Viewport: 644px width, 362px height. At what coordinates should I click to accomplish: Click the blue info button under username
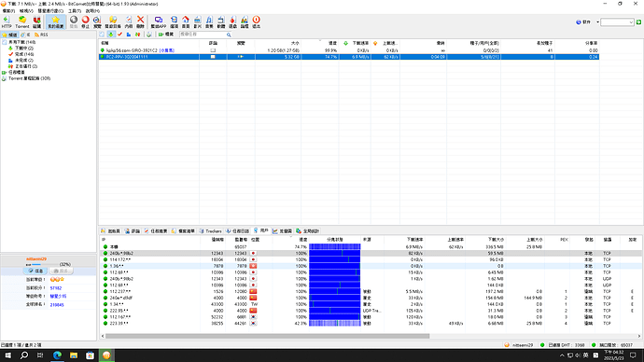[x=35, y=271]
